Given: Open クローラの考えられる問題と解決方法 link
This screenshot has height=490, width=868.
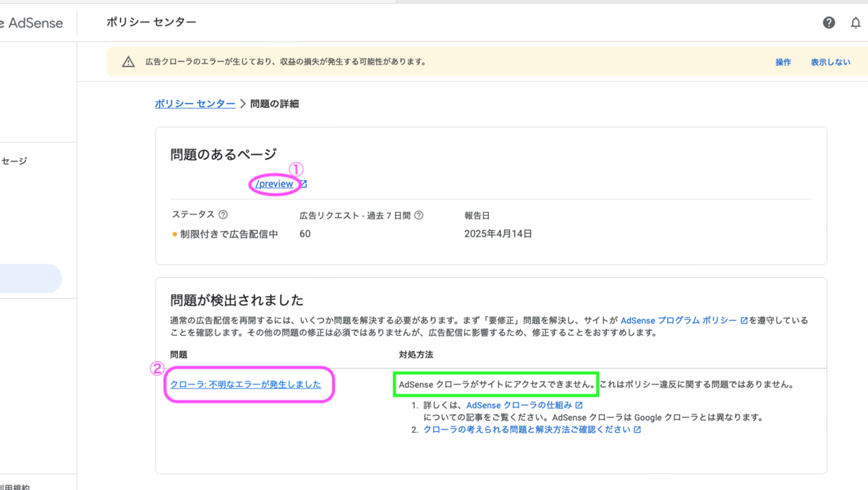Looking at the screenshot, I should [527, 429].
